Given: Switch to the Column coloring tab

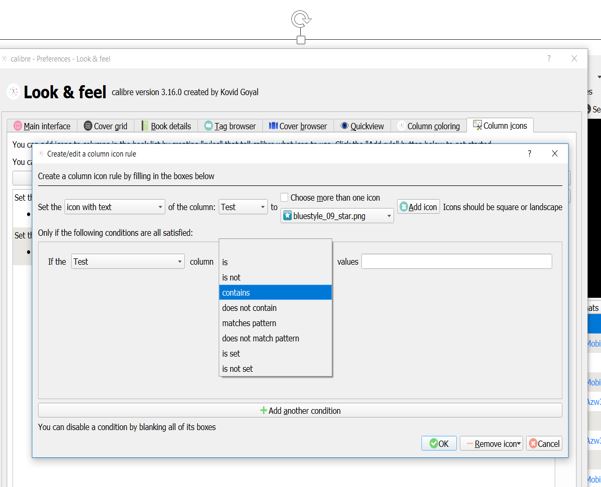Looking at the screenshot, I should [429, 126].
